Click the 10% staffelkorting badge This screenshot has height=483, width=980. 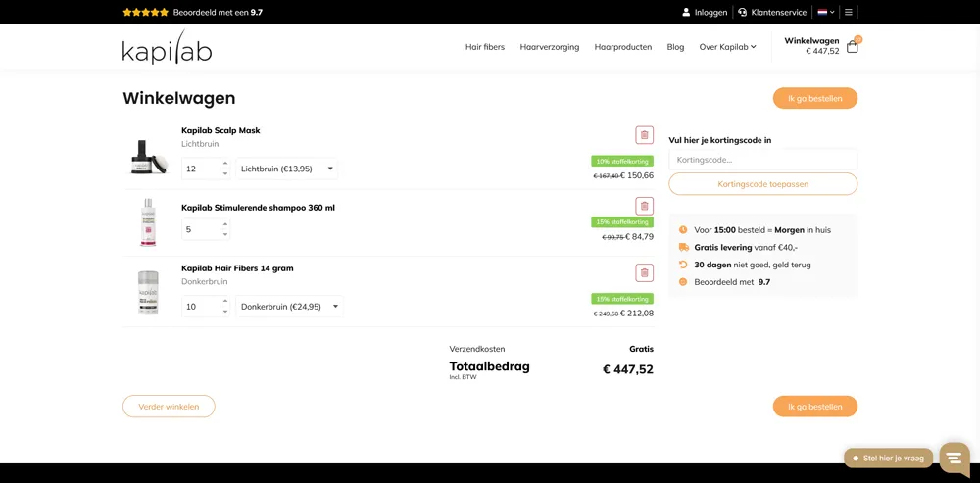[x=622, y=162]
